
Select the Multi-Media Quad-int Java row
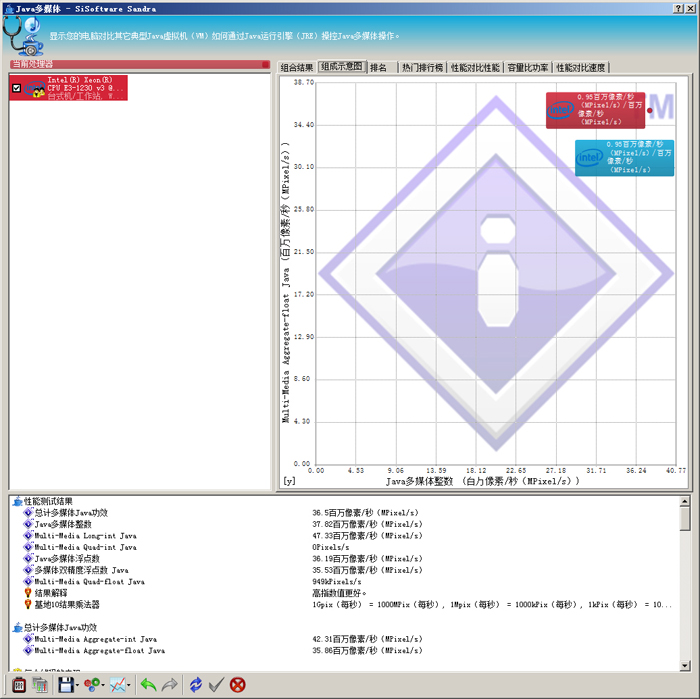coord(86,547)
